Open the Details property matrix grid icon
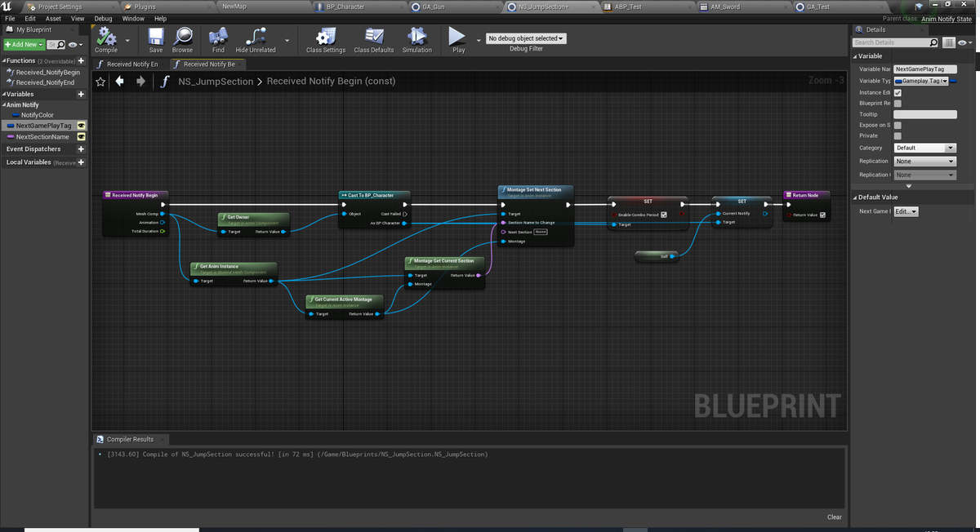980x532 pixels. pos(948,42)
